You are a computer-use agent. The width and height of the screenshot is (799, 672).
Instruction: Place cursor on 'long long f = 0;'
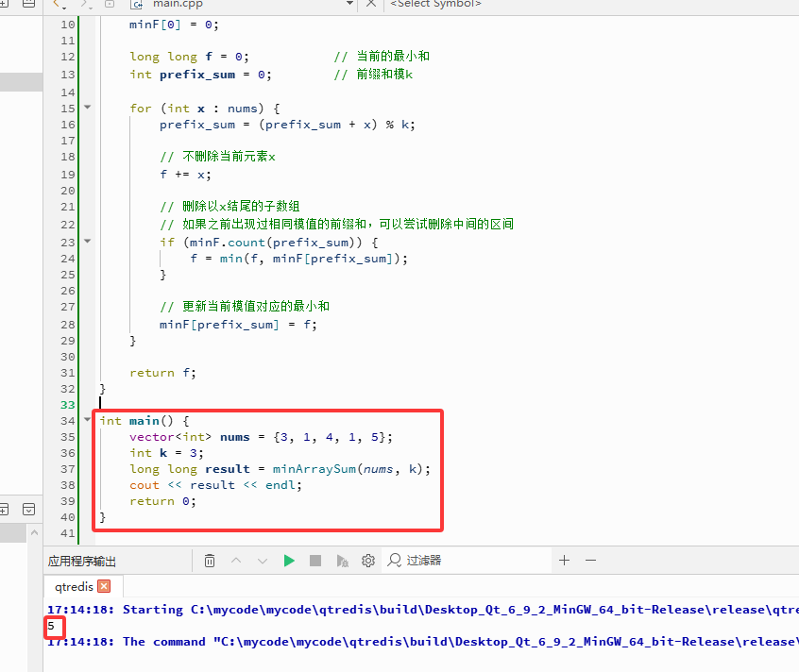(x=189, y=57)
